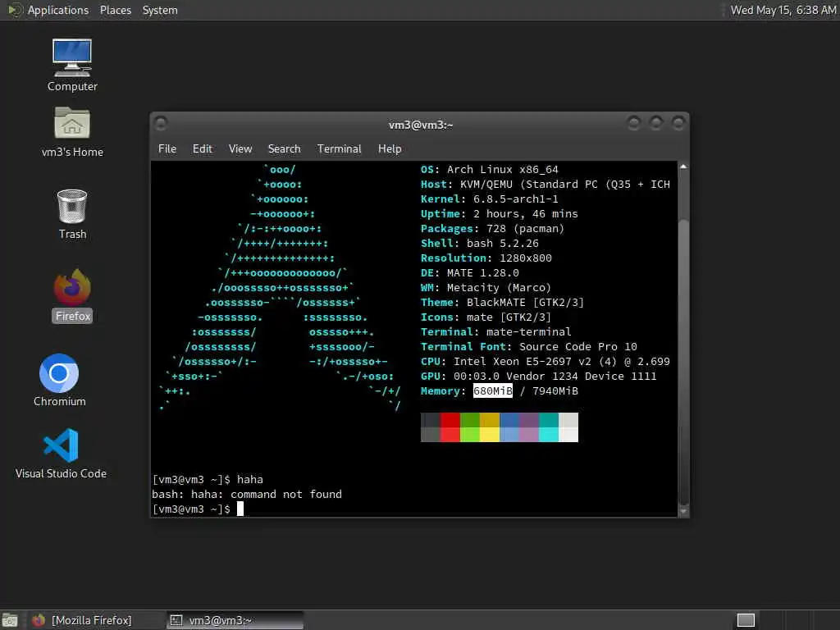
Task: Maximize the terminal window
Action: tap(655, 124)
